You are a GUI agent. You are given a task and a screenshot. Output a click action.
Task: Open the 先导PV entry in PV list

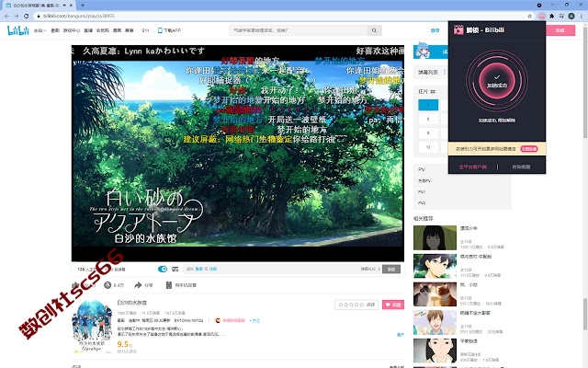[x=424, y=180]
